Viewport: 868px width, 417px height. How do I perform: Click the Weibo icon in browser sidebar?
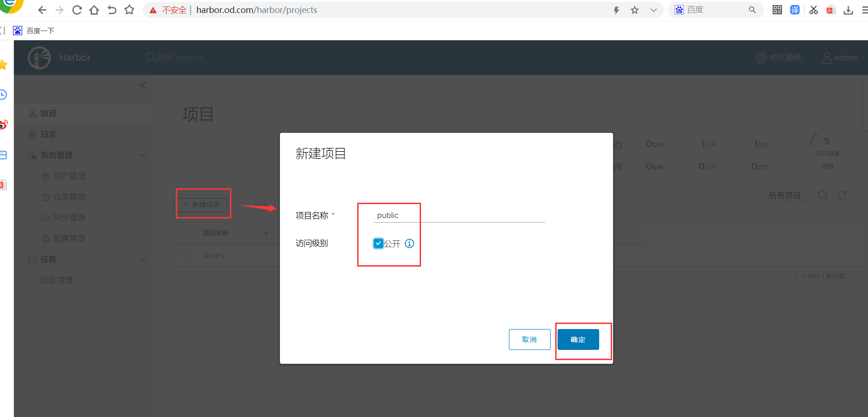(x=4, y=124)
